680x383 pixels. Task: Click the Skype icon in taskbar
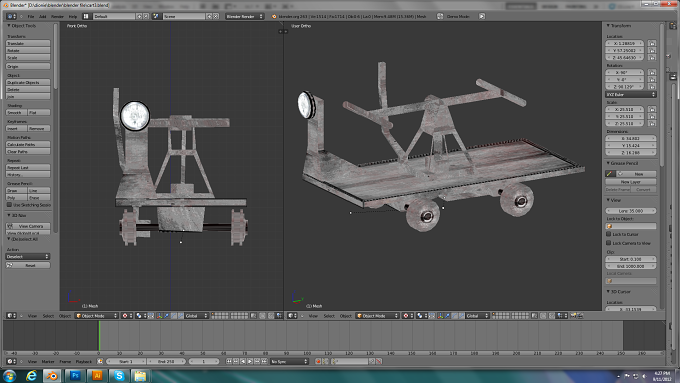(119, 375)
